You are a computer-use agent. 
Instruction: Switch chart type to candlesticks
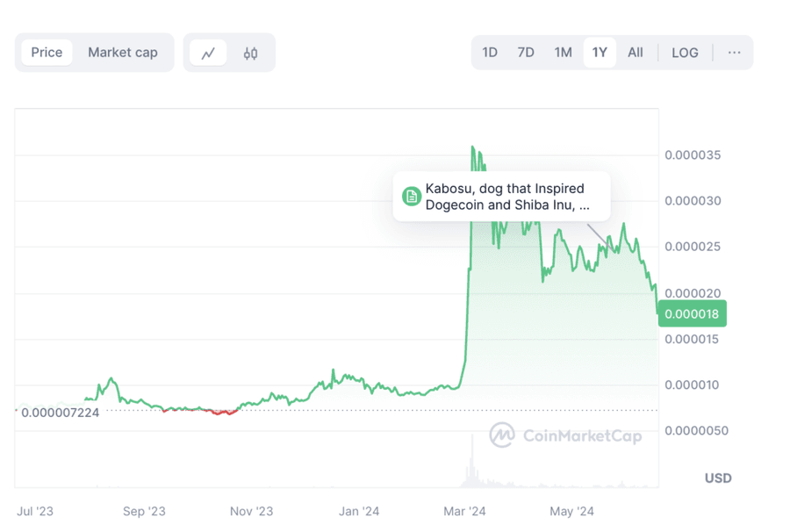click(x=250, y=53)
